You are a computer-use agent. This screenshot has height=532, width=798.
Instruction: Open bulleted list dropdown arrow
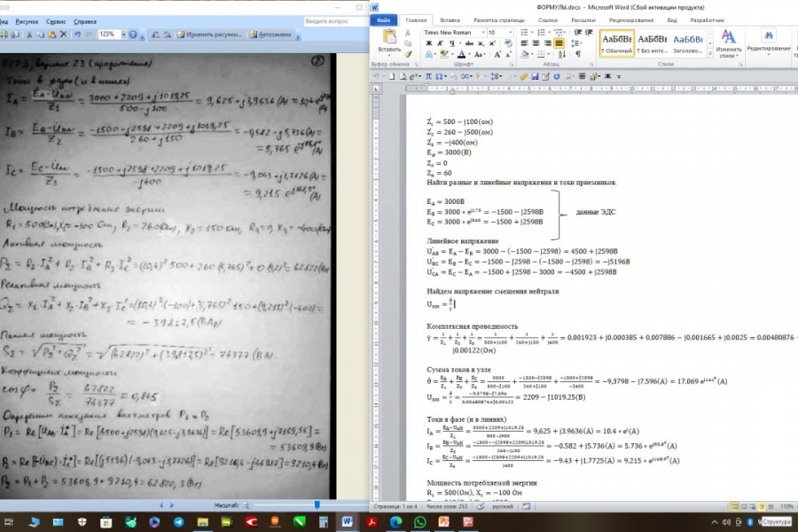coord(531,33)
